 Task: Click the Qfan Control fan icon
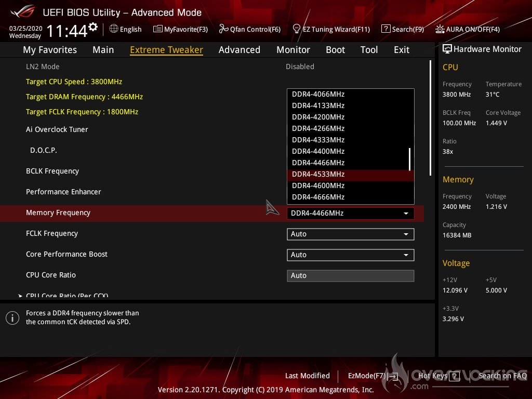point(223,29)
